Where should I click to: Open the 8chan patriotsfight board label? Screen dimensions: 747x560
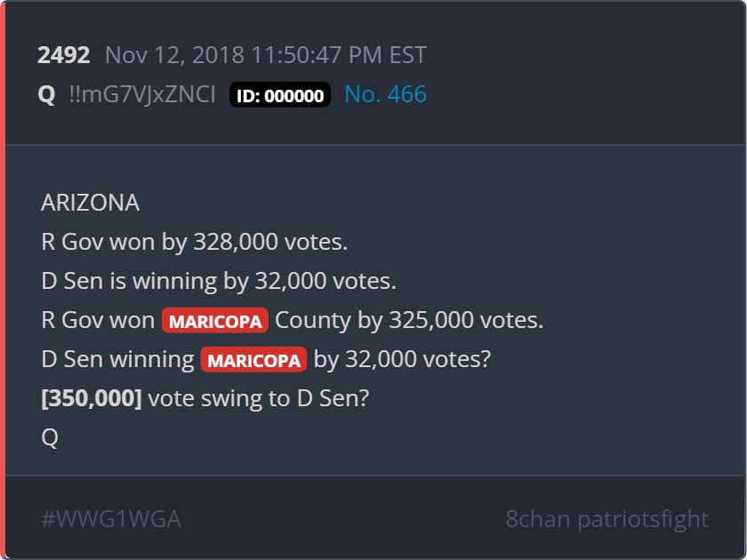606,519
